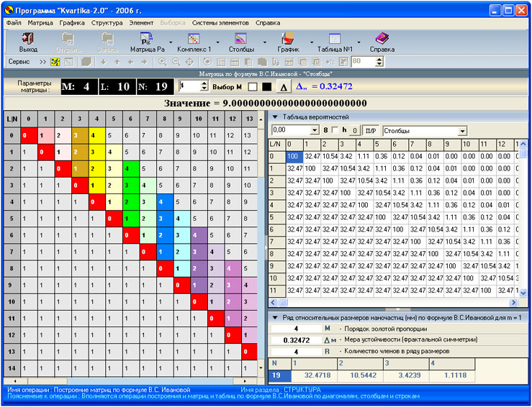Click the delta Δ button
This screenshot has width=532, height=407.
(x=284, y=87)
